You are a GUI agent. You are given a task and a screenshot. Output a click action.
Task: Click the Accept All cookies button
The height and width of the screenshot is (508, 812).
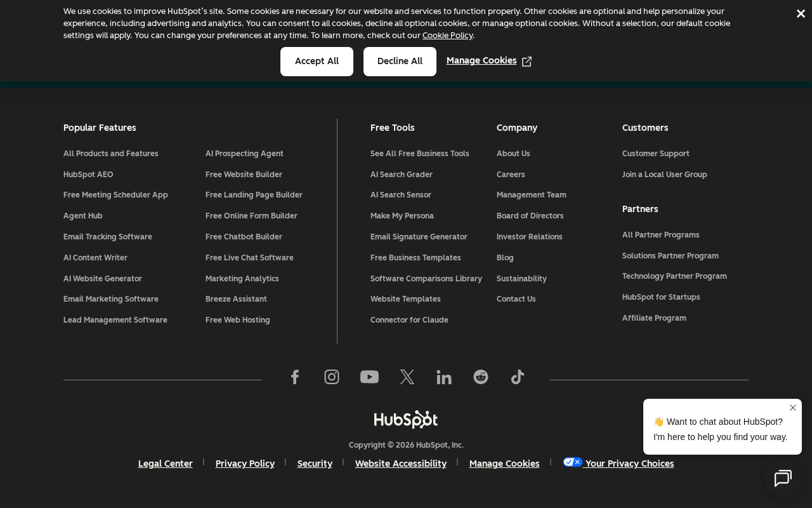pos(317,62)
